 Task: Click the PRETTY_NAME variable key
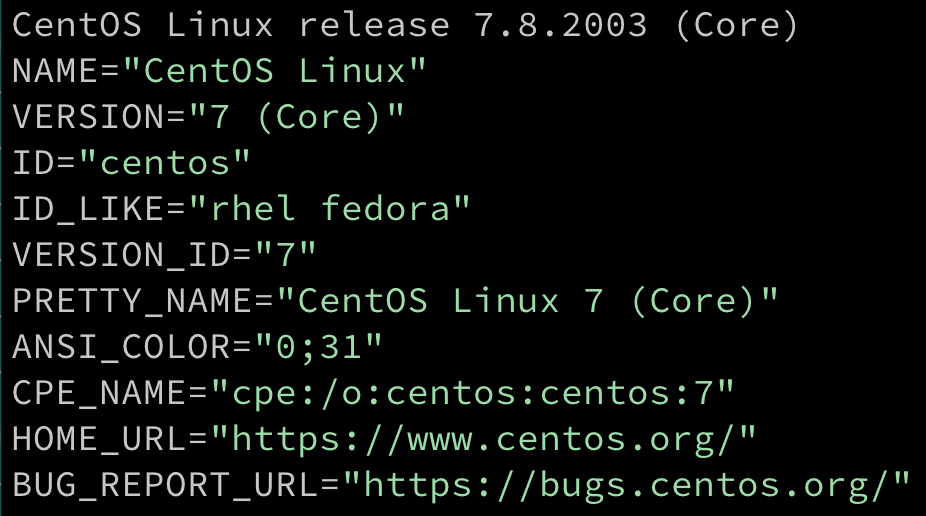coord(132,301)
